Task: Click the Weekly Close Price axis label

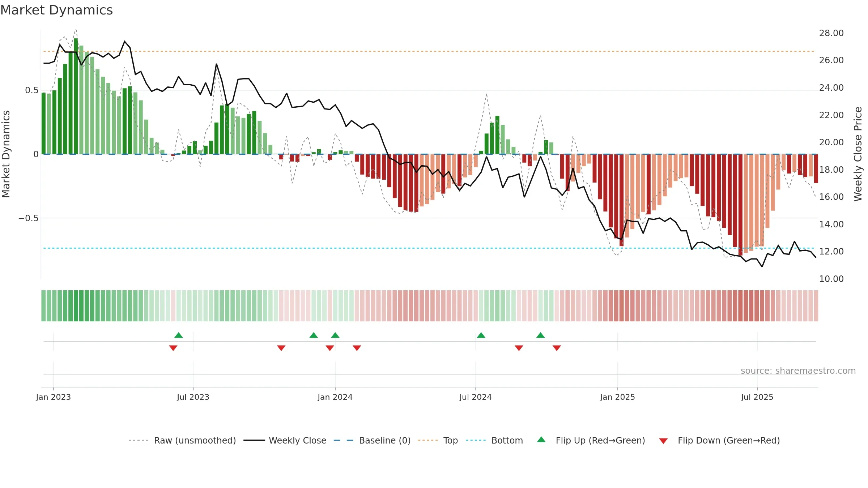Action: click(x=858, y=154)
